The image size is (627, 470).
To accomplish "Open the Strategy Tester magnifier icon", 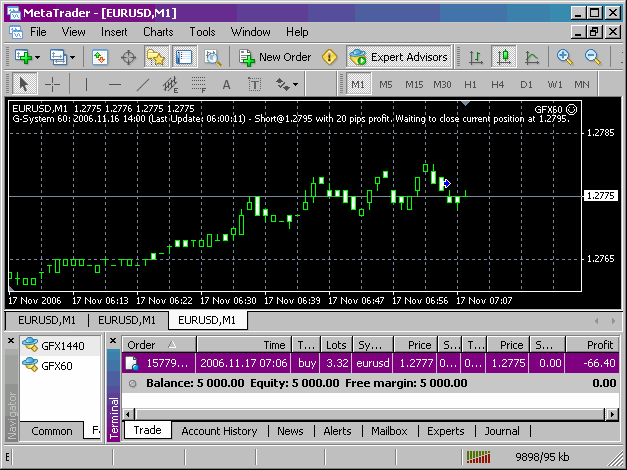I will (x=212, y=57).
